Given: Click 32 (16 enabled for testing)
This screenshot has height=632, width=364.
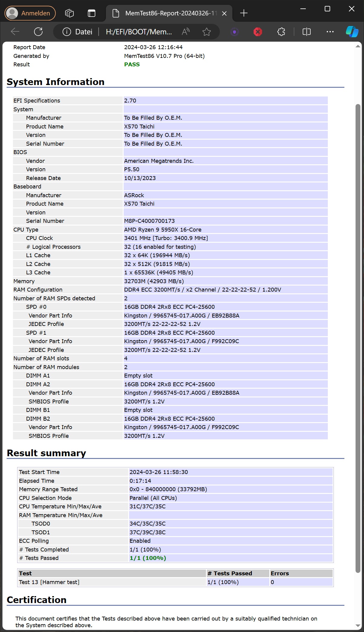Looking at the screenshot, I should pos(160,247).
